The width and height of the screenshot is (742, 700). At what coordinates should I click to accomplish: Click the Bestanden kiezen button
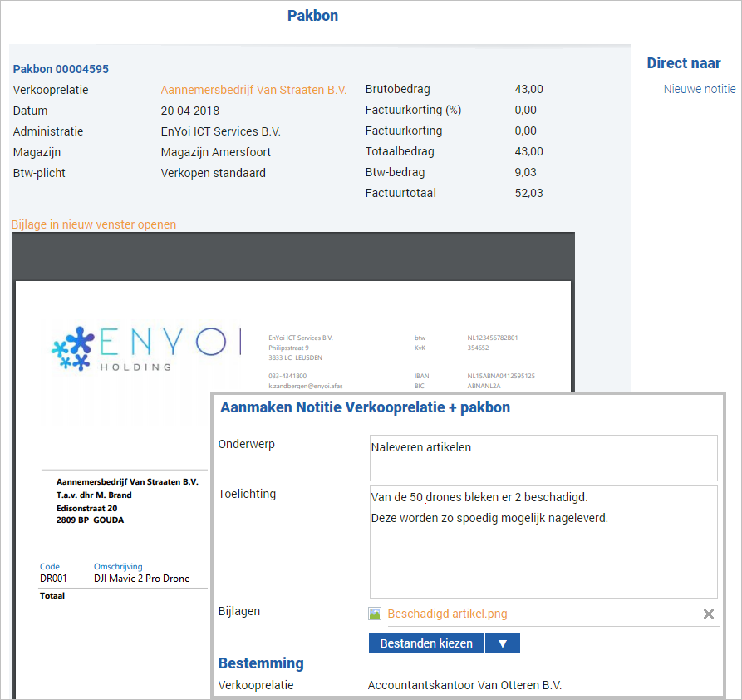[426, 643]
